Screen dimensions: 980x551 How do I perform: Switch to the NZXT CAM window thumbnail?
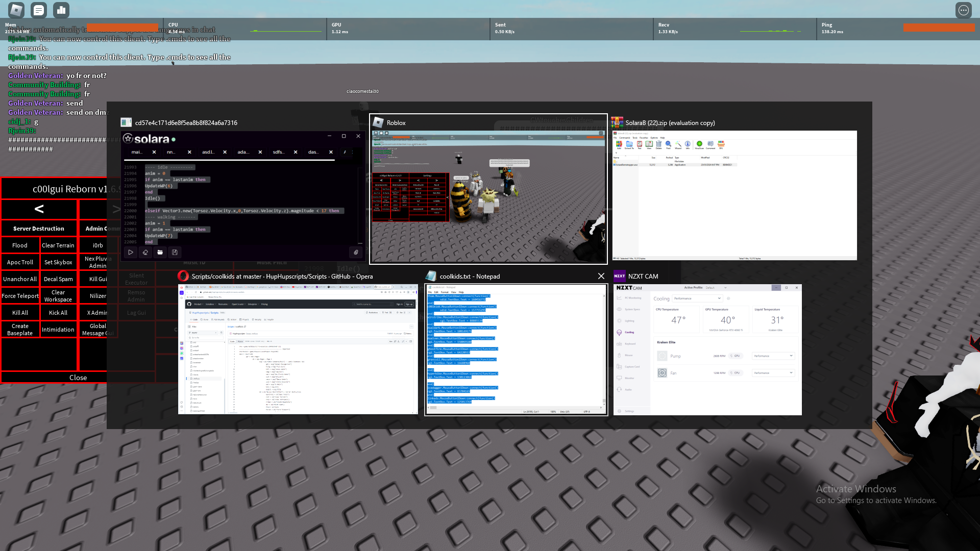[707, 350]
